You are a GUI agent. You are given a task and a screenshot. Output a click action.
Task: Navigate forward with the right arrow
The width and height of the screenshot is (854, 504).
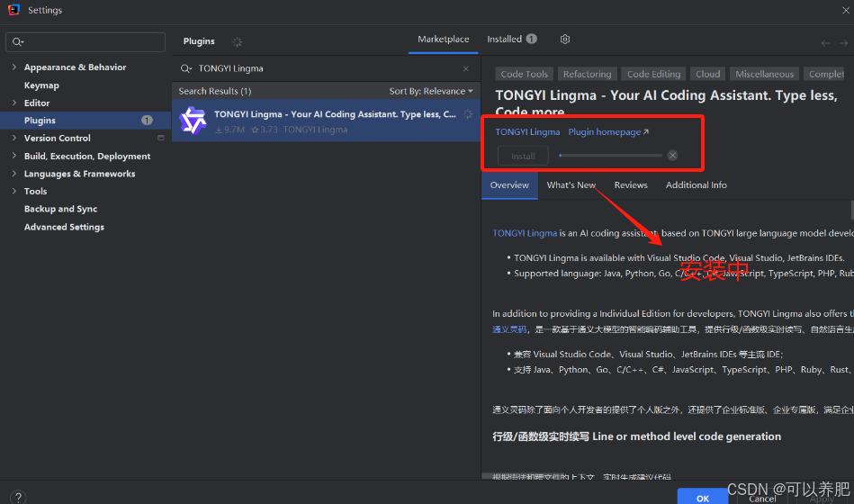tap(844, 43)
